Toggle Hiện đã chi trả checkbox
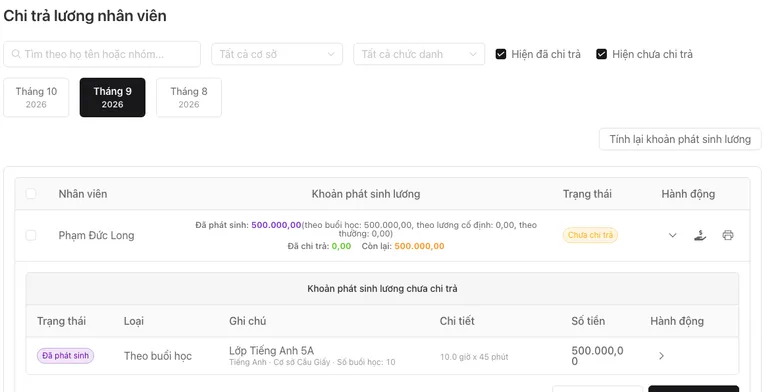 501,54
